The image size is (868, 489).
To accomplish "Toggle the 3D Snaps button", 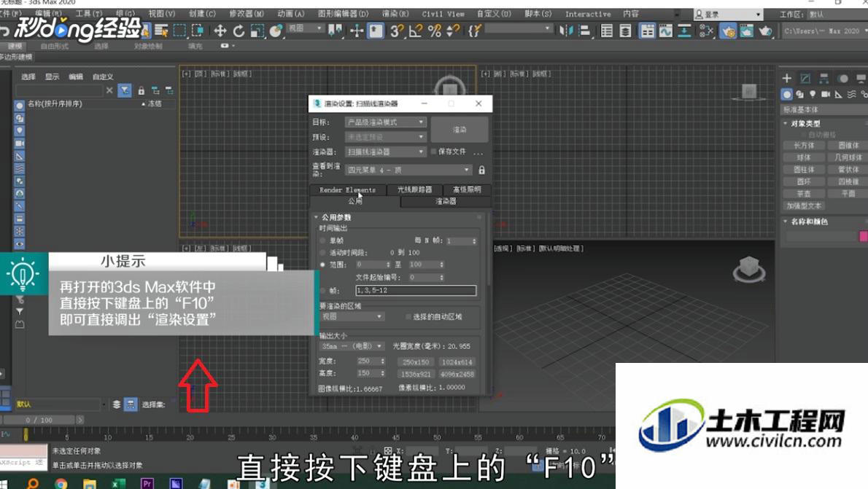I will click(396, 31).
